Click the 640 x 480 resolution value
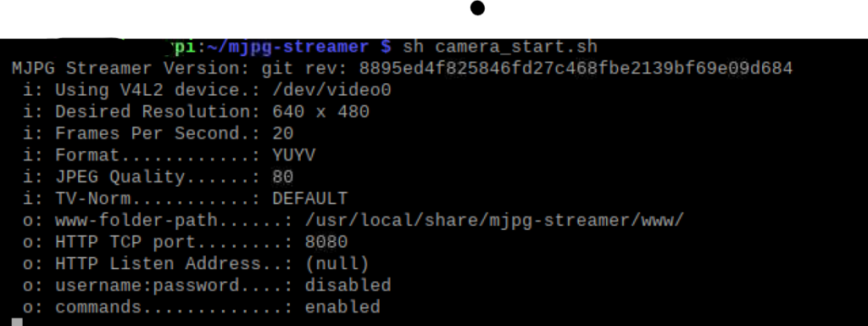 point(320,111)
